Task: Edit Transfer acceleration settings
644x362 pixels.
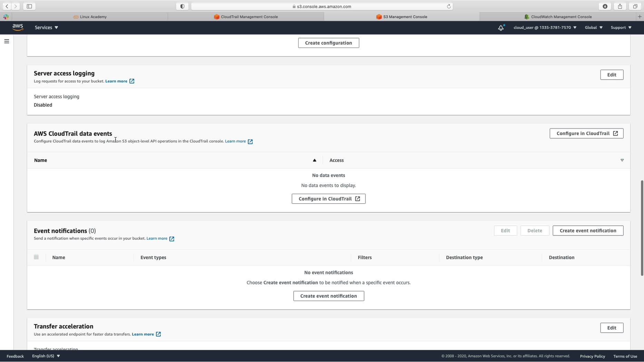Action: (x=612, y=328)
